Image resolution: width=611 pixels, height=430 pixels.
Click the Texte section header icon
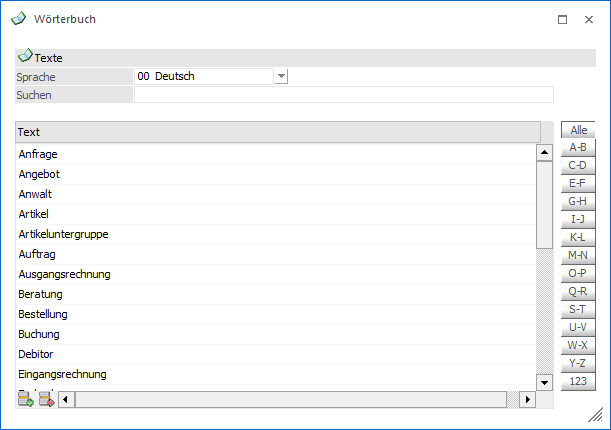tap(25, 57)
